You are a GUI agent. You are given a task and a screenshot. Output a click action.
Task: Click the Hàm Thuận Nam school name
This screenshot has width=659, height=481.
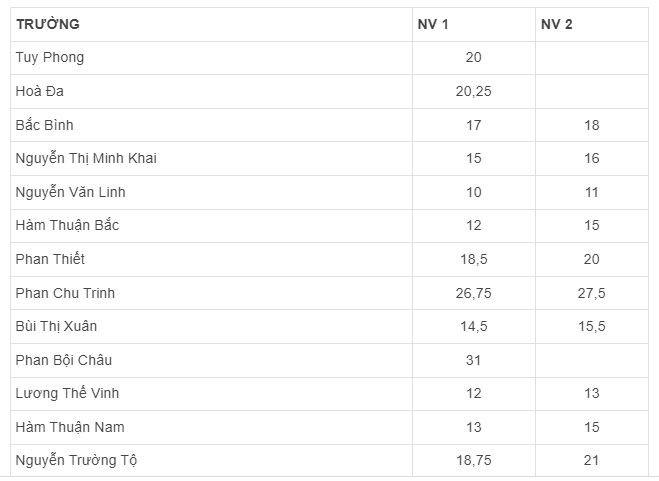click(x=68, y=428)
